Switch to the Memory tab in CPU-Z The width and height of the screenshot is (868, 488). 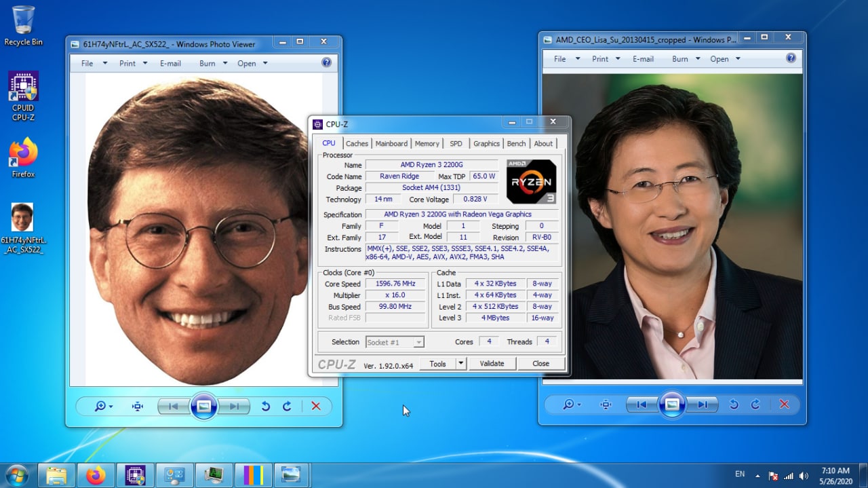click(x=427, y=143)
